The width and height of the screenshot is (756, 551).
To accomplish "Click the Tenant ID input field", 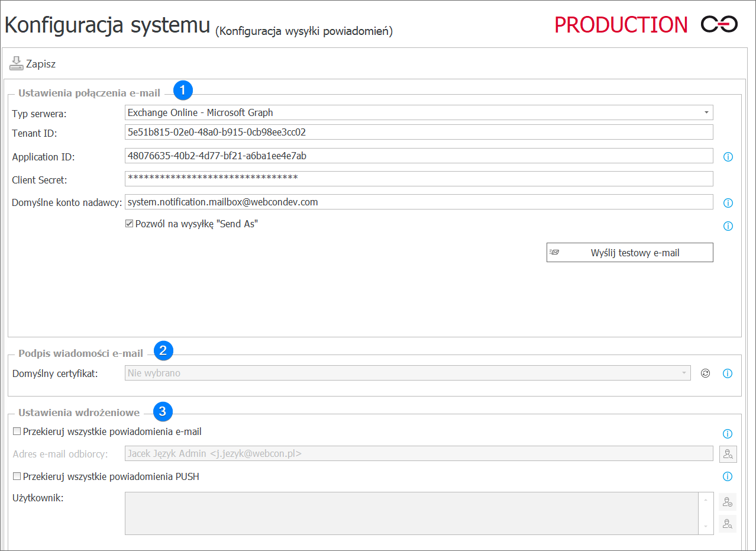I will tap(419, 132).
